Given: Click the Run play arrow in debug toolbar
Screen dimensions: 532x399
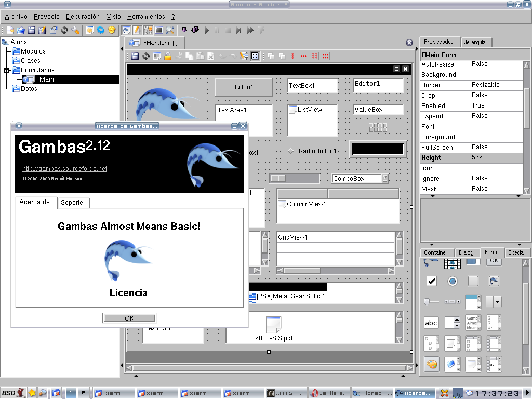Looking at the screenshot, I should 207,30.
